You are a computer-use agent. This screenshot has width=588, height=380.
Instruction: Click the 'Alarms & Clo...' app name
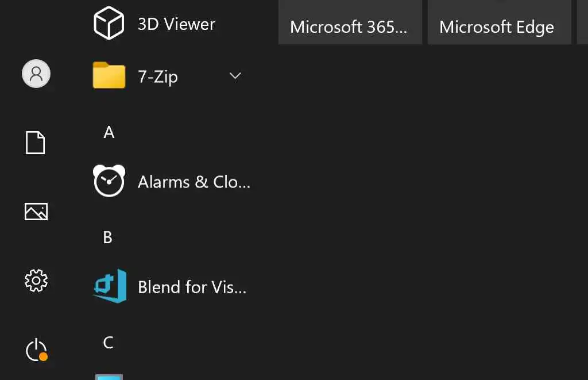click(x=194, y=182)
